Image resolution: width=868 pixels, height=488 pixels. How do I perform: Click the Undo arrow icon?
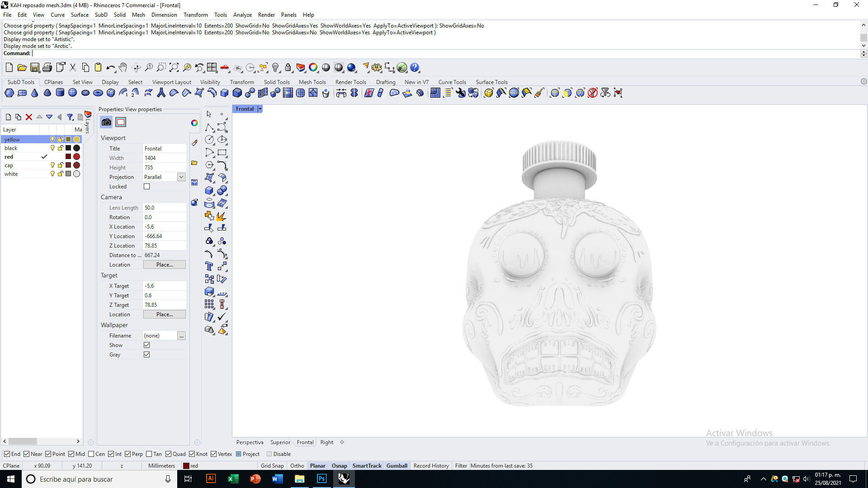(x=110, y=68)
